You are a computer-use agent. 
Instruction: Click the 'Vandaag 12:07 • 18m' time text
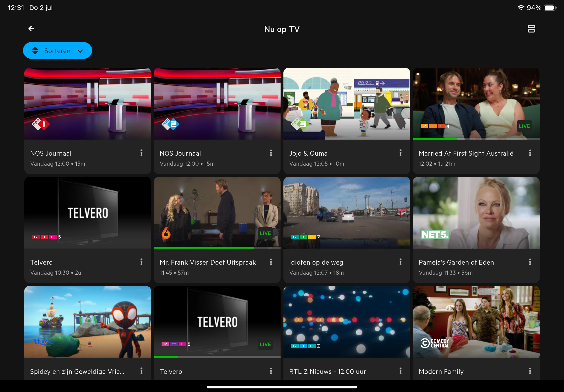(x=316, y=273)
